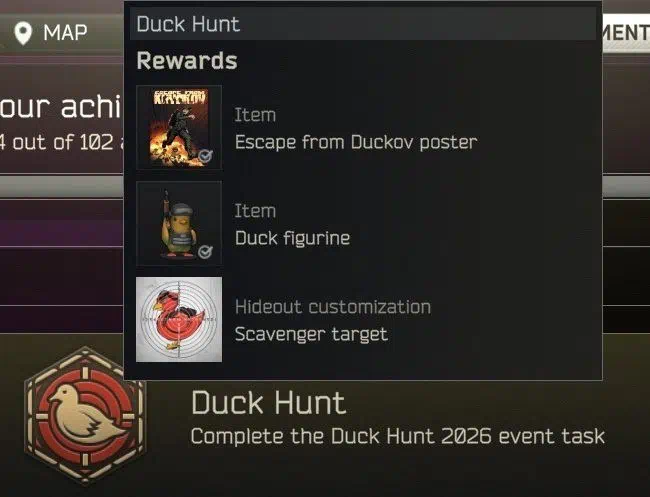Click the Duck Hunt tooltip title bar
Screen dimensions: 650x497
[x=363, y=24]
